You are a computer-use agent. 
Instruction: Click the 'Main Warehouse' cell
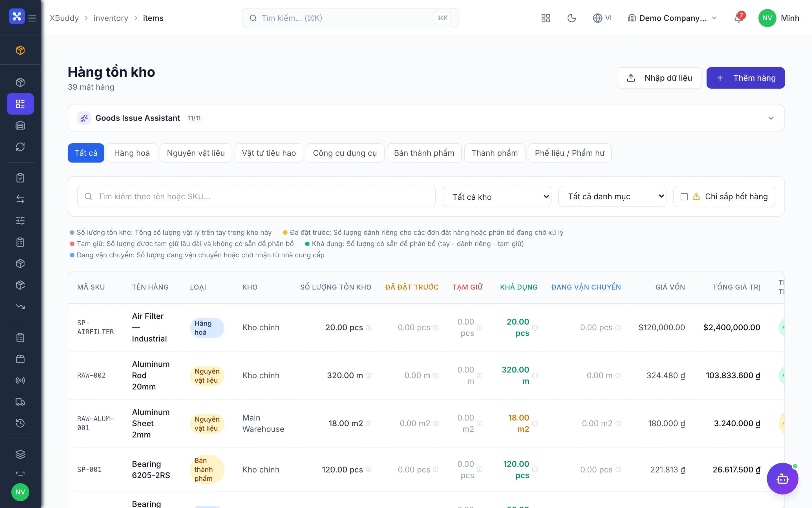(263, 424)
